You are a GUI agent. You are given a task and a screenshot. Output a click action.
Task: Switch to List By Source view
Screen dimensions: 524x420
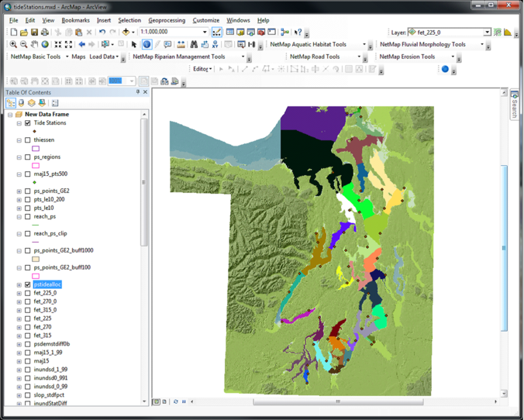pos(21,103)
